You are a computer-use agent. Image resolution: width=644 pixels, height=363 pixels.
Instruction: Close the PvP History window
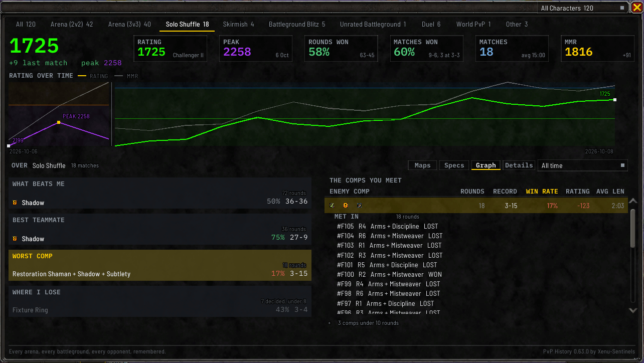(636, 7)
